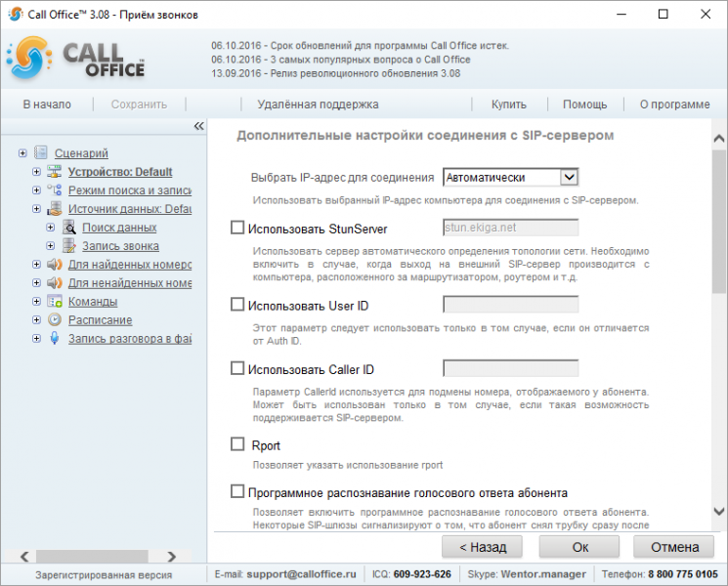Tick Программное распознавание голосового ответа checkbox

[x=237, y=491]
